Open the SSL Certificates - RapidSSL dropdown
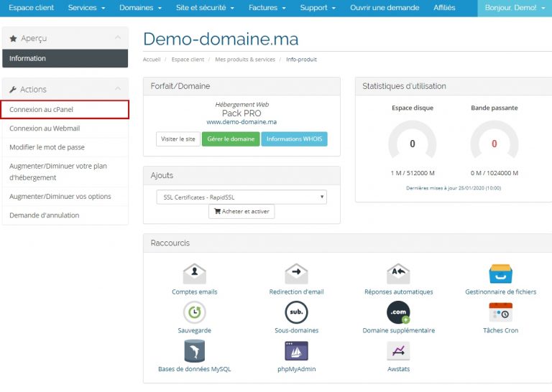Screen dimensions: 552x392 click(241, 197)
